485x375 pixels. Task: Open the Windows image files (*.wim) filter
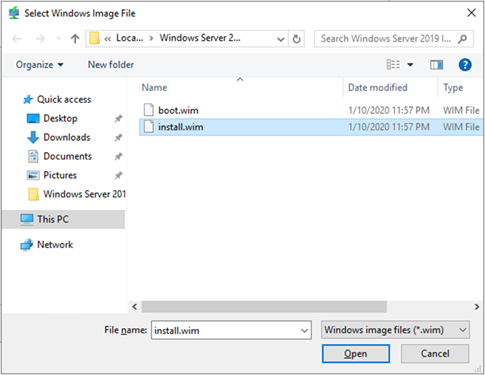tap(395, 330)
